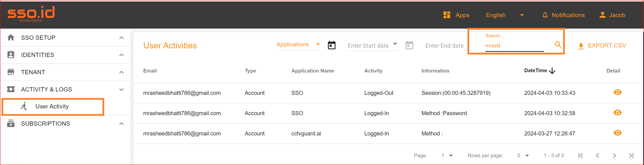Go to the previous page

point(598,156)
